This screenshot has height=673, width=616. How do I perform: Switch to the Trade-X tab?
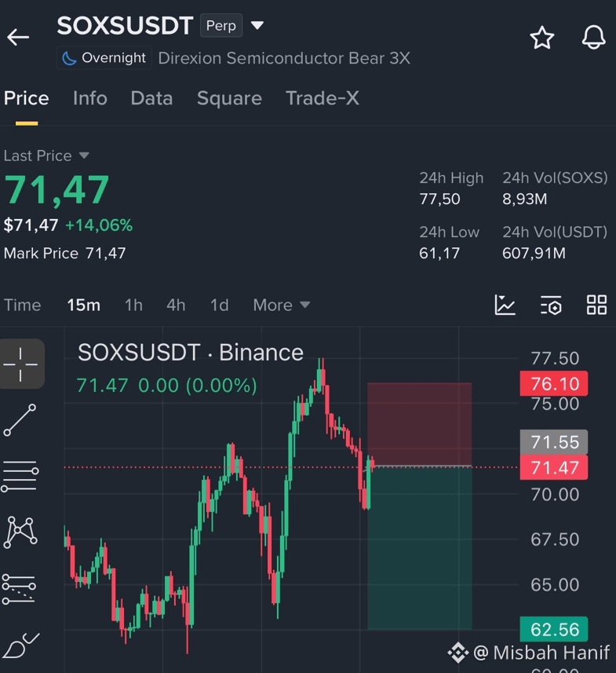[x=323, y=98]
